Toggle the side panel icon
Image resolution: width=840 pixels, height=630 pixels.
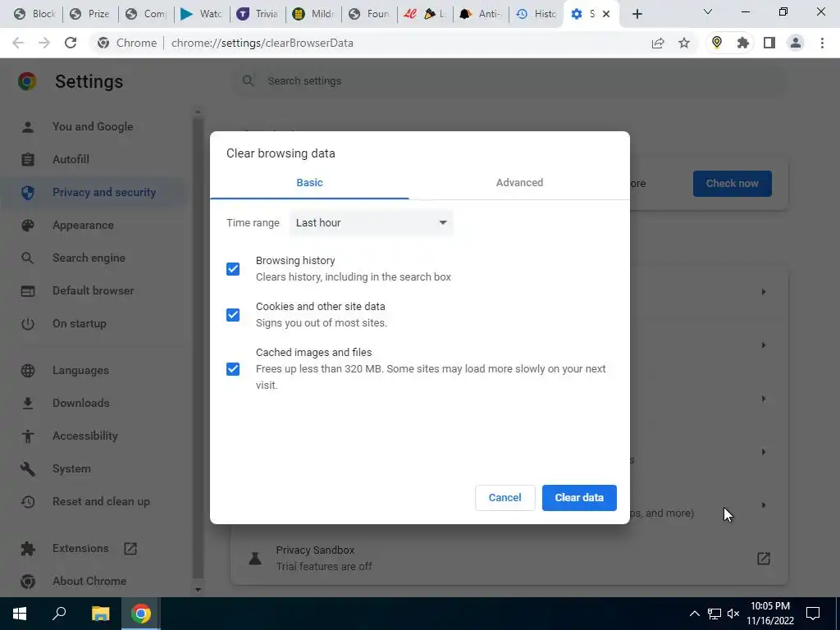point(769,43)
